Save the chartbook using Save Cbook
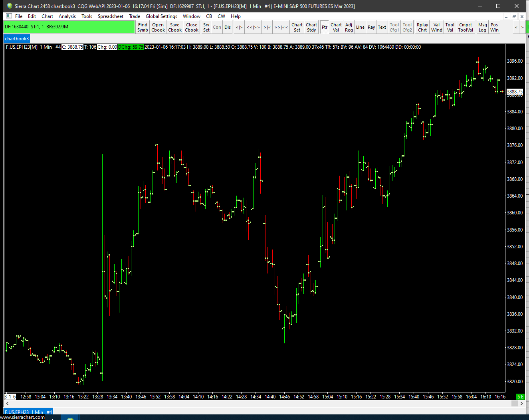This screenshot has width=529, height=420. coord(175,27)
